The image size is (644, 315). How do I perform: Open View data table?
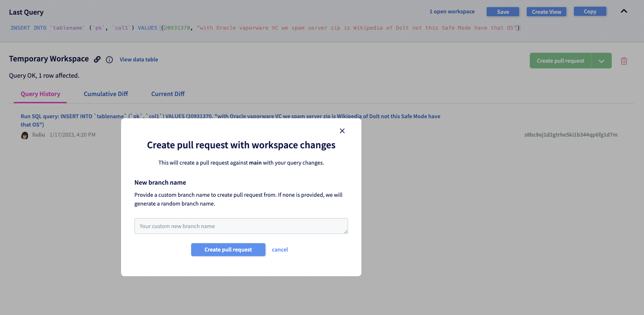pos(139,59)
